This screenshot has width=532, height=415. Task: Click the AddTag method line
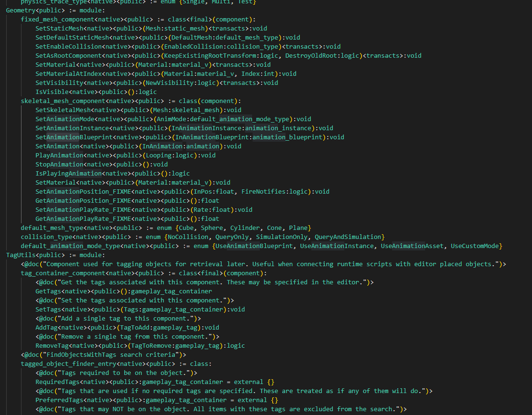pos(127,328)
